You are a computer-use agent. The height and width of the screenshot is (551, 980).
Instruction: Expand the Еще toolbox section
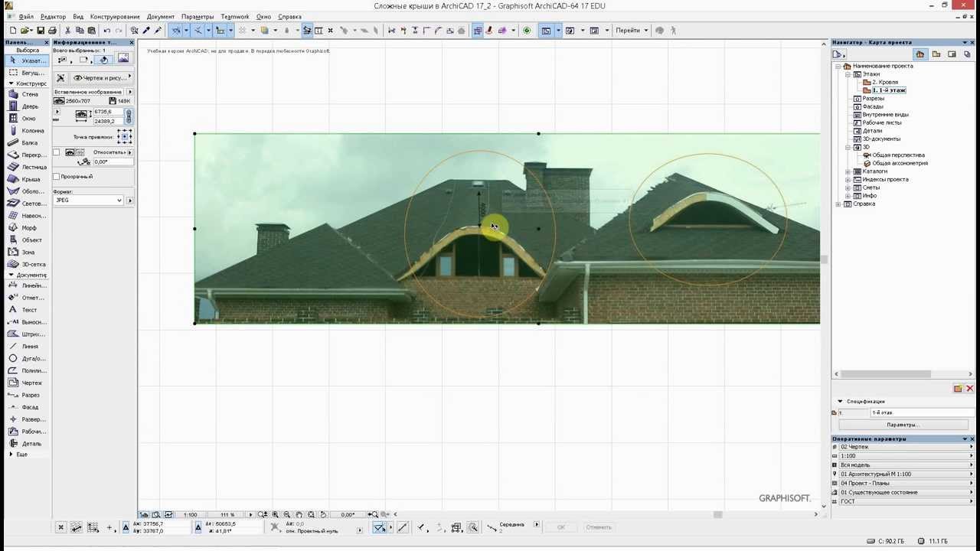(11, 455)
